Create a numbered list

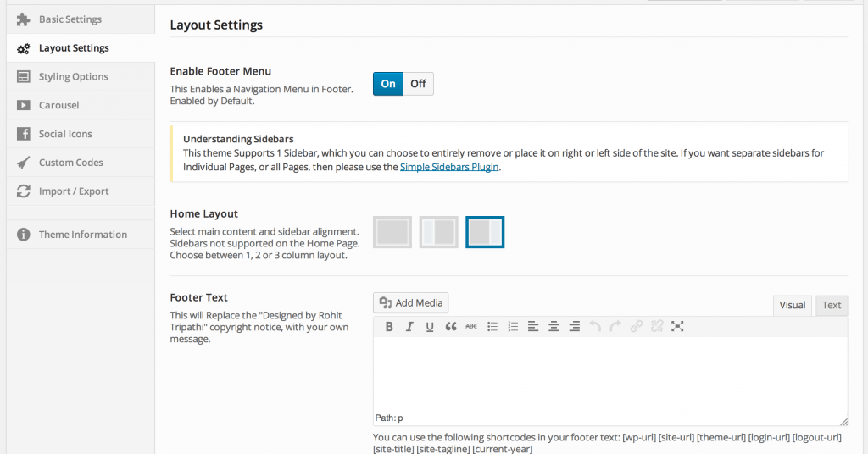point(513,327)
